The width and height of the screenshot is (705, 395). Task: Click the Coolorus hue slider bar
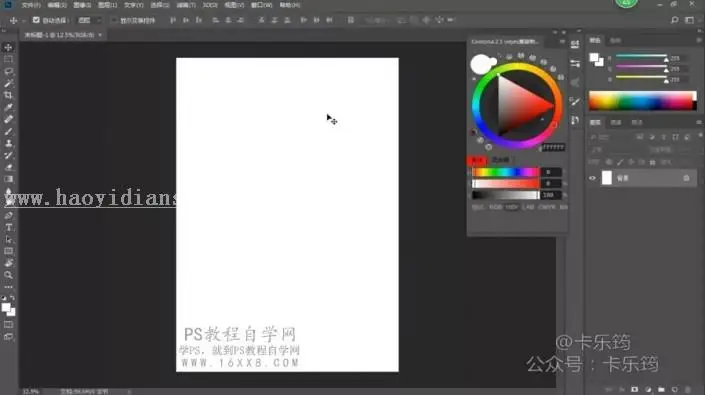[505, 172]
